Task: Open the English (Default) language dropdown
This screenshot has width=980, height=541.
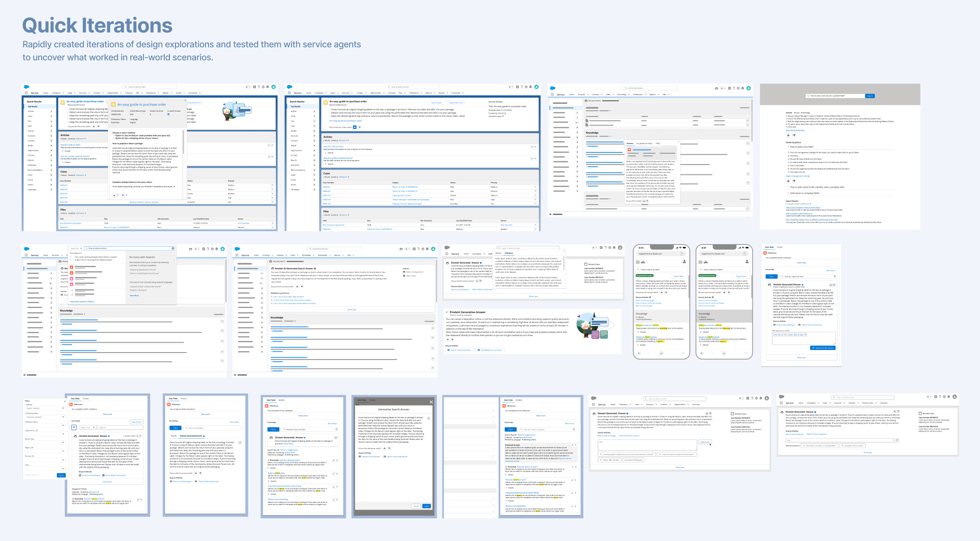Action: [x=45, y=408]
